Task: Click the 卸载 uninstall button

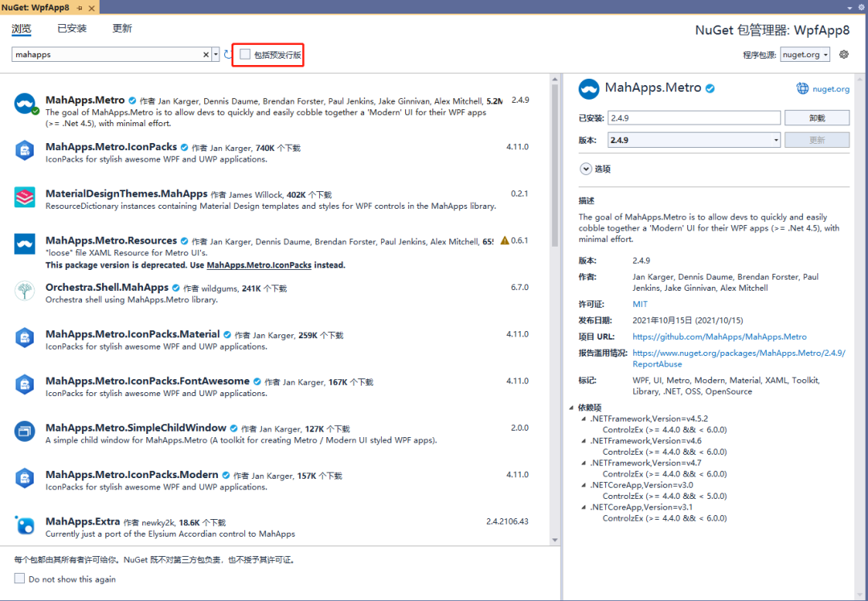Action: (x=817, y=118)
